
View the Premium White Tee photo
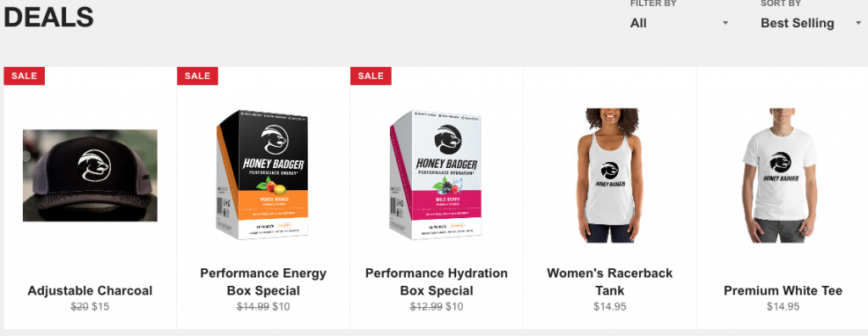coord(781,175)
